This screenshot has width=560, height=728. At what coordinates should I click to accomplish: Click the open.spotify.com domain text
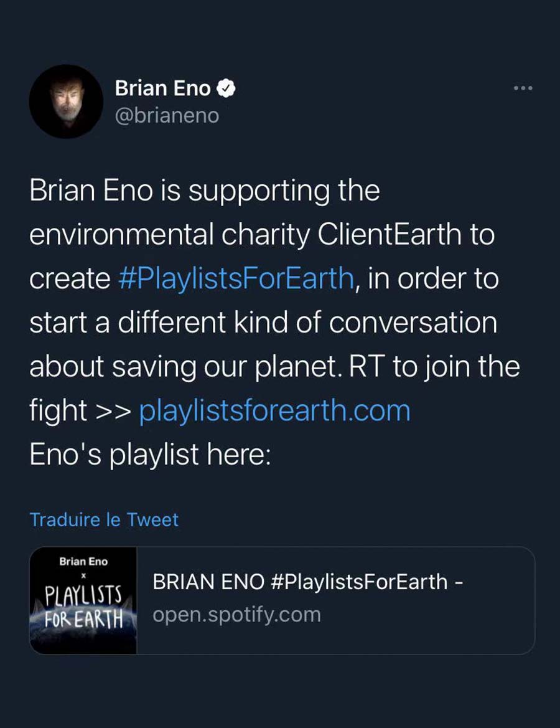(x=237, y=615)
